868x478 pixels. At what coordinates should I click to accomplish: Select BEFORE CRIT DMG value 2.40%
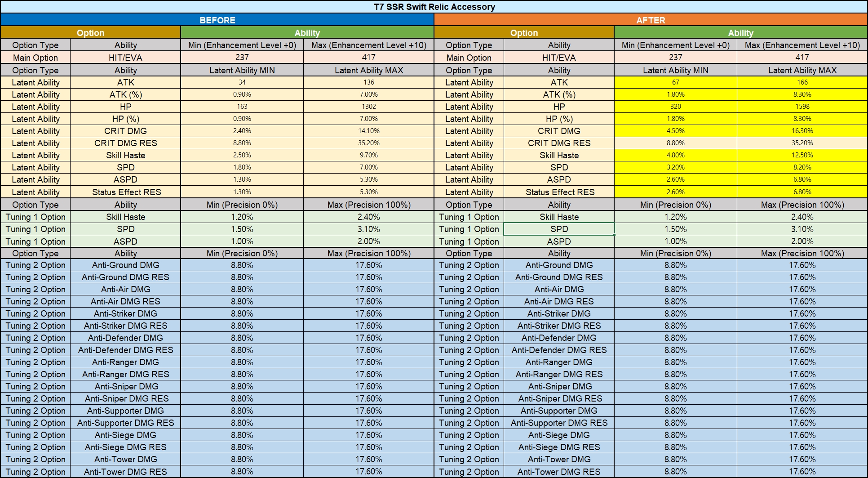click(242, 131)
